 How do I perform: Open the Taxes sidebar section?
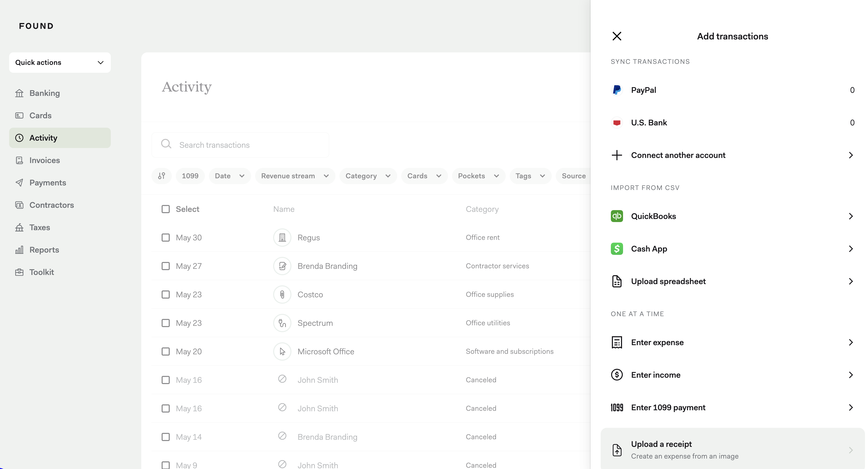click(x=39, y=227)
